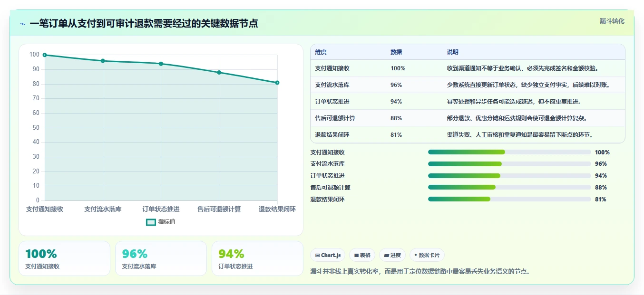Image resolution: width=644 pixels, height=295 pixels.
Task: Open the 94% 订单状态推进 data card
Action: coord(257,258)
